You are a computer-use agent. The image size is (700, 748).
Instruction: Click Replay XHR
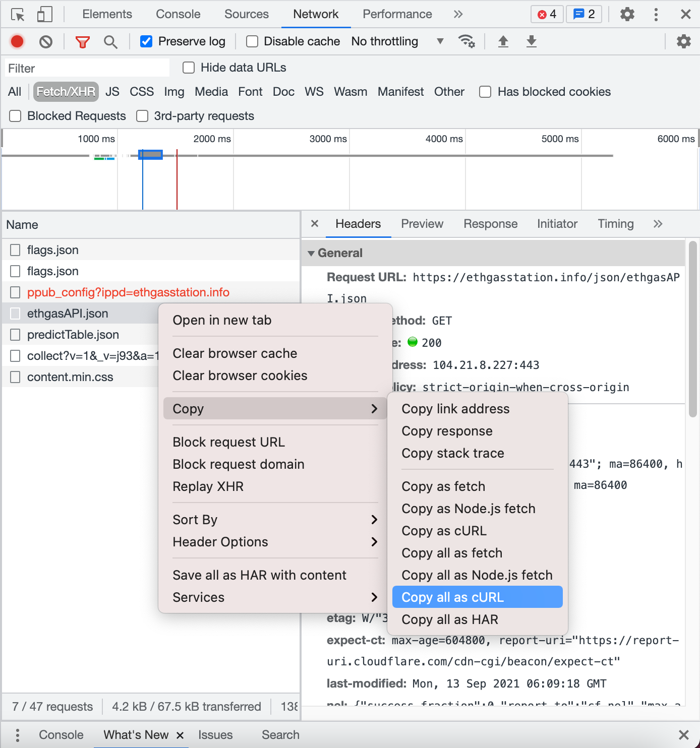click(x=207, y=486)
